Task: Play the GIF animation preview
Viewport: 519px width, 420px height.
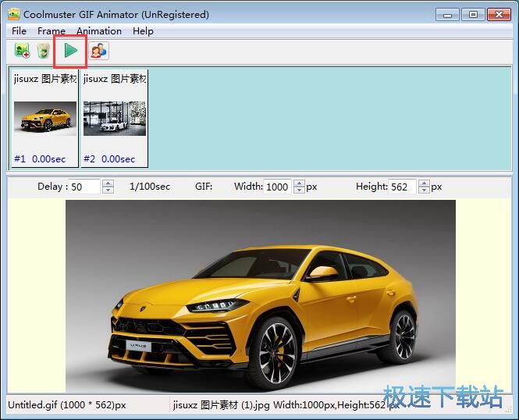Action: click(x=70, y=51)
